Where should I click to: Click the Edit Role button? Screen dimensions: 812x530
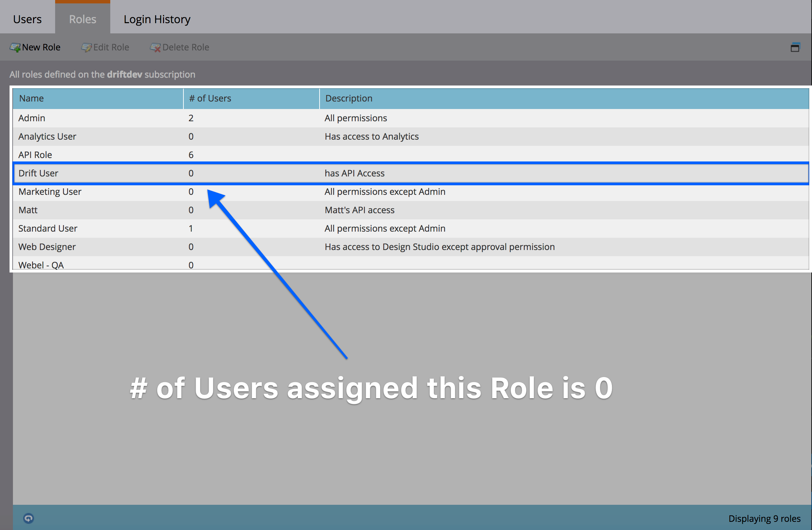pyautogui.click(x=105, y=47)
